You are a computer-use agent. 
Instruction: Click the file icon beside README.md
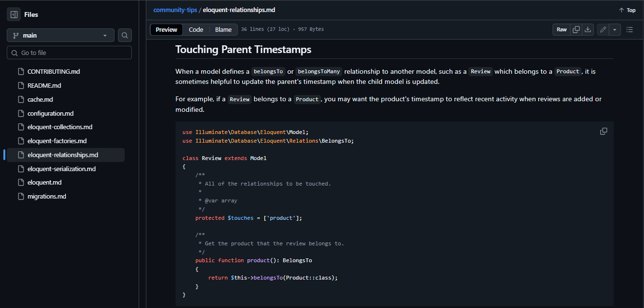(21, 85)
